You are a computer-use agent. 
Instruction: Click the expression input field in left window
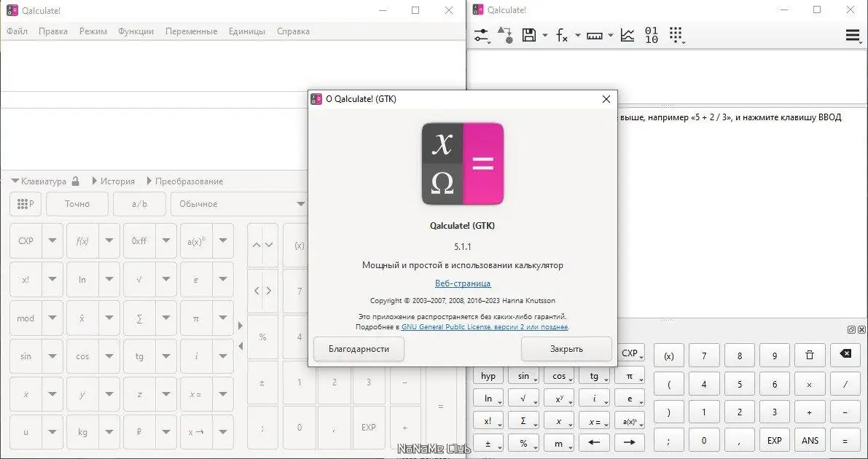(x=232, y=66)
